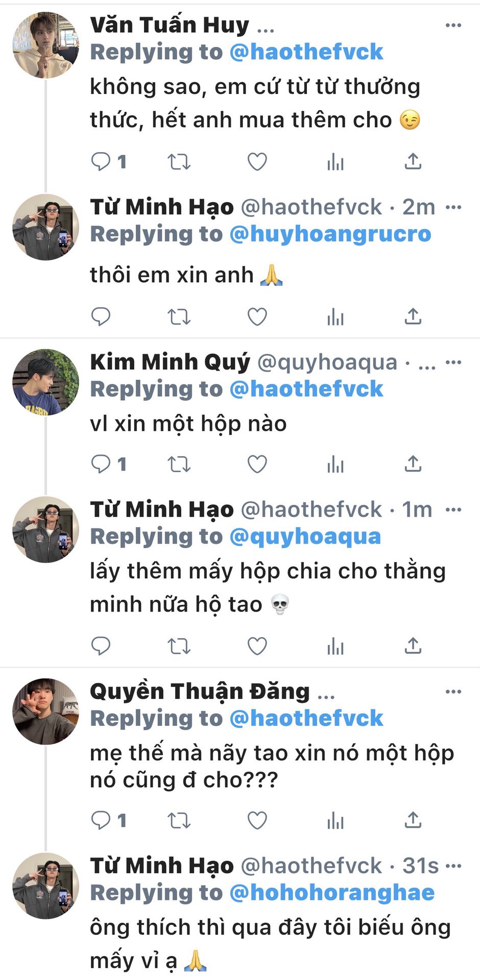Open Quyền Thuận Đăng's profile avatar
Image resolution: width=480 pixels, height=980 pixels.
pyautogui.click(x=46, y=712)
